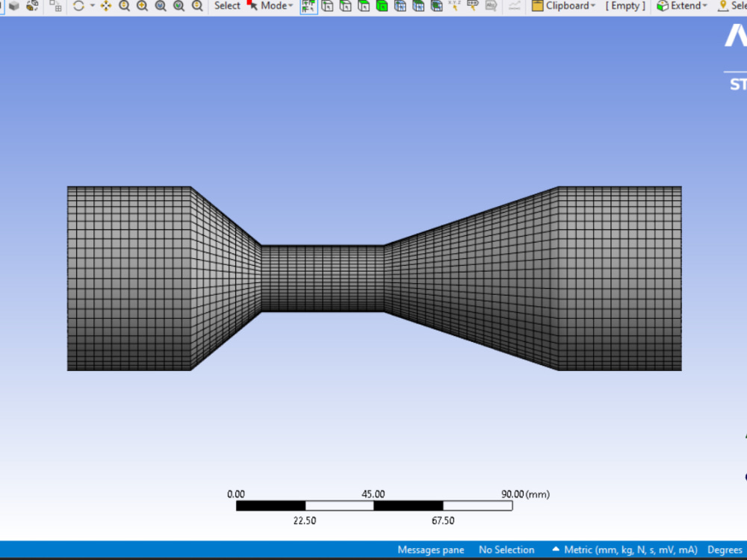Activate the Rotate tool
This screenshot has width=747, height=560.
[78, 6]
